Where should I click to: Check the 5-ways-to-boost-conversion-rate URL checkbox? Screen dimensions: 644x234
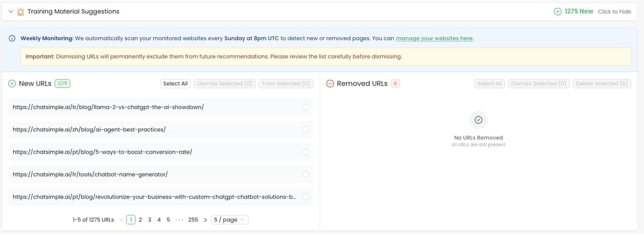[x=305, y=152]
